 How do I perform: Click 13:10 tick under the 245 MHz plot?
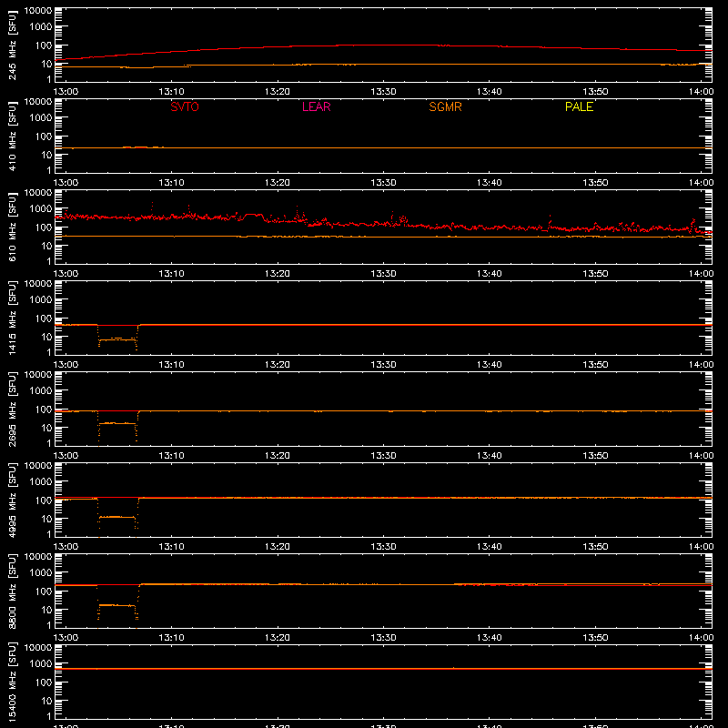pyautogui.click(x=171, y=92)
